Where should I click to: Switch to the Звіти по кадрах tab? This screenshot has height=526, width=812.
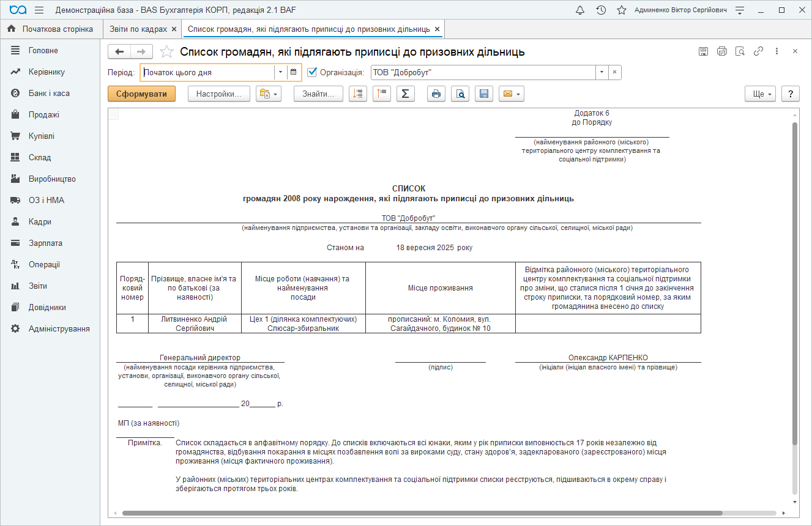point(138,29)
